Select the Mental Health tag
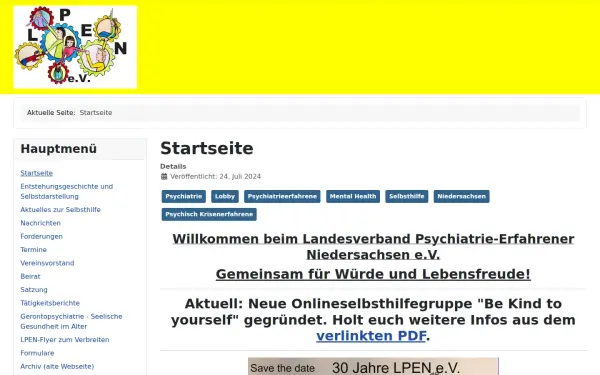Viewport: 600px width, 375px height. point(353,196)
